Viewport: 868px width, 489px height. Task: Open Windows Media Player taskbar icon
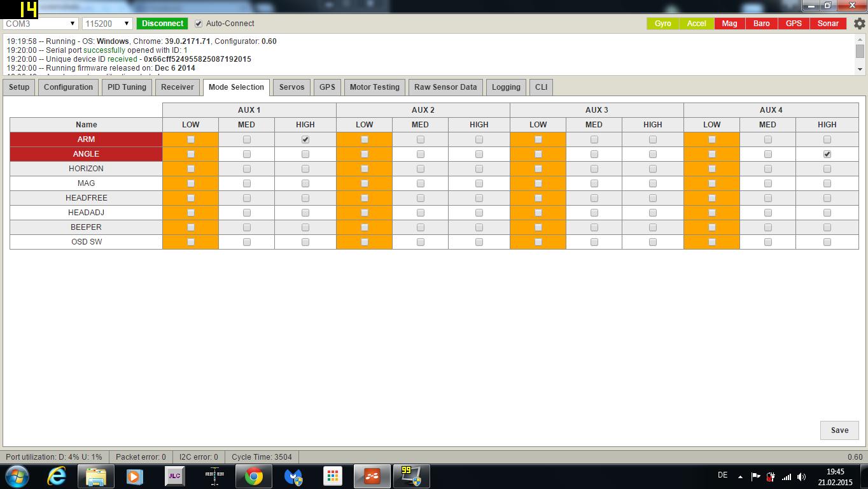[134, 476]
